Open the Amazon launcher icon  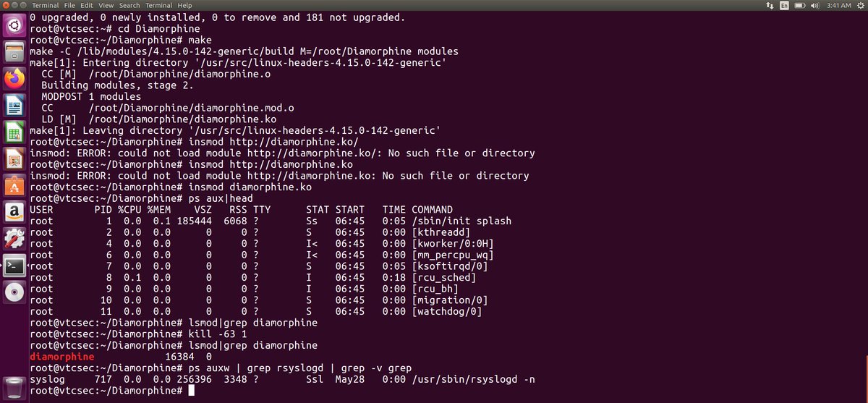pos(14,212)
